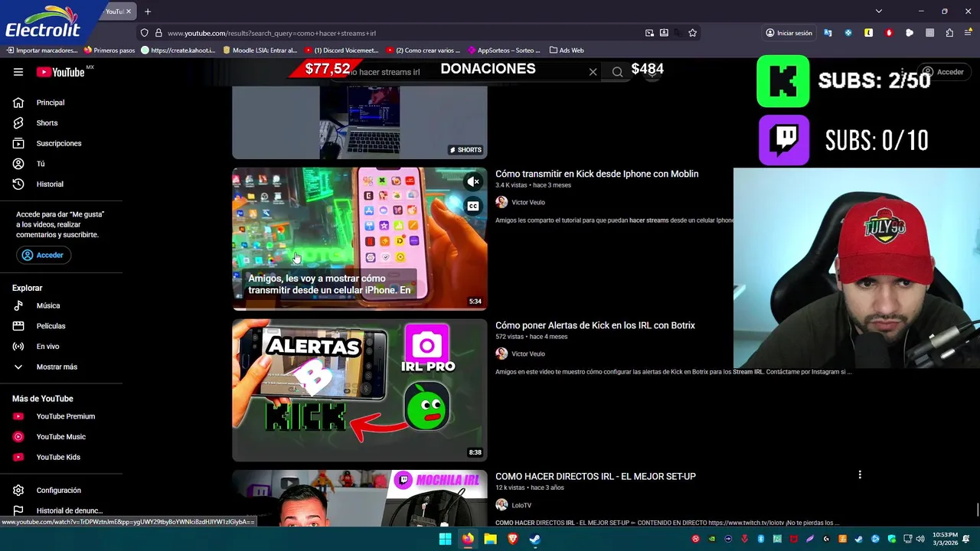
Task: Click the volume speaker tray icon
Action: (x=920, y=539)
